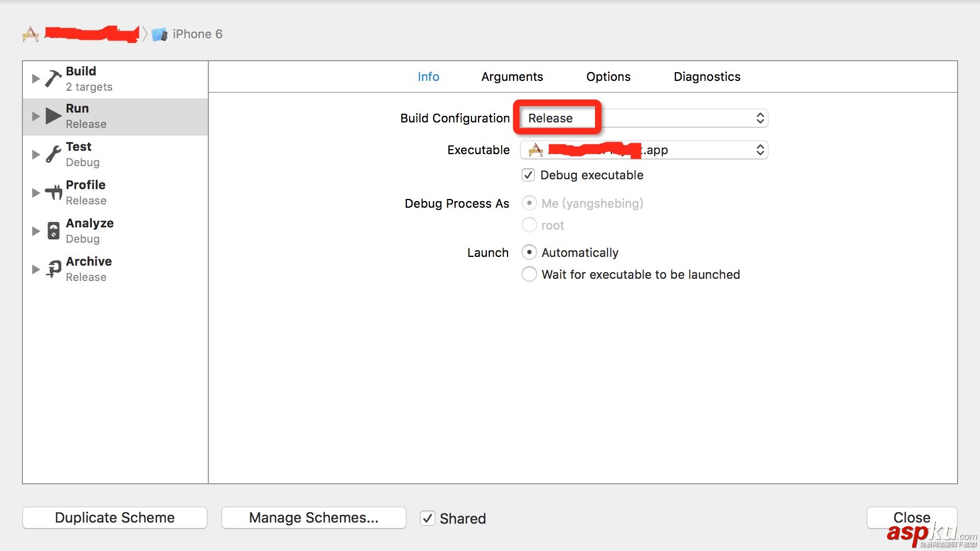Open the Executable app dropdown
This screenshot has height=551, width=980.
pos(644,150)
